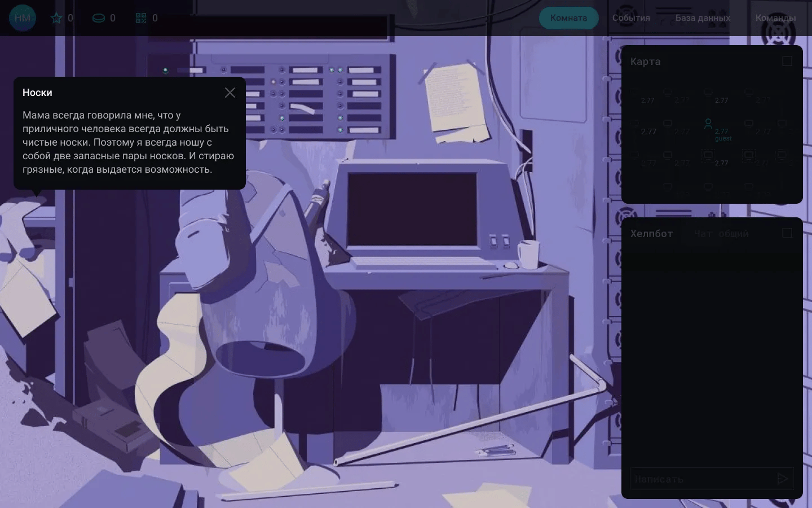Click the coin balance icon
812x508 pixels.
coord(99,18)
